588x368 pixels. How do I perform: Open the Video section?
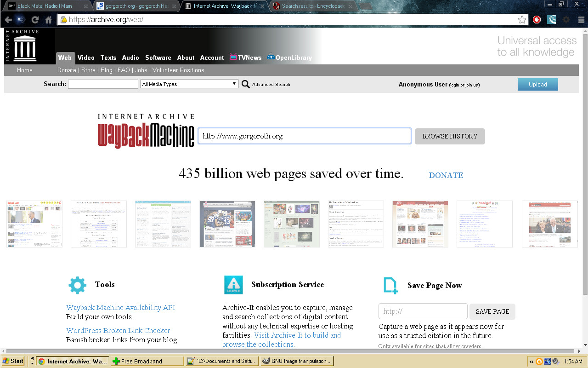pos(86,57)
